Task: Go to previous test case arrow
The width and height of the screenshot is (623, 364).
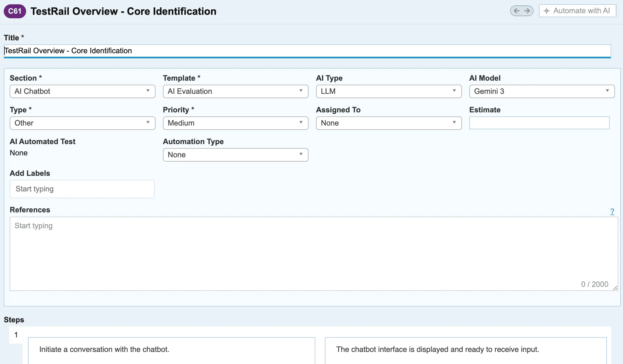Action: click(x=516, y=11)
